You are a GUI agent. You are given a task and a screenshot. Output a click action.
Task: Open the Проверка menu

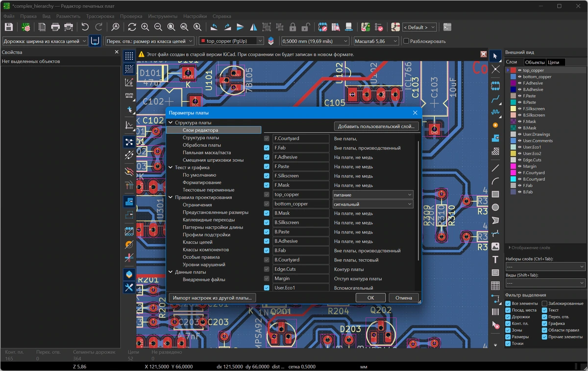click(x=131, y=16)
